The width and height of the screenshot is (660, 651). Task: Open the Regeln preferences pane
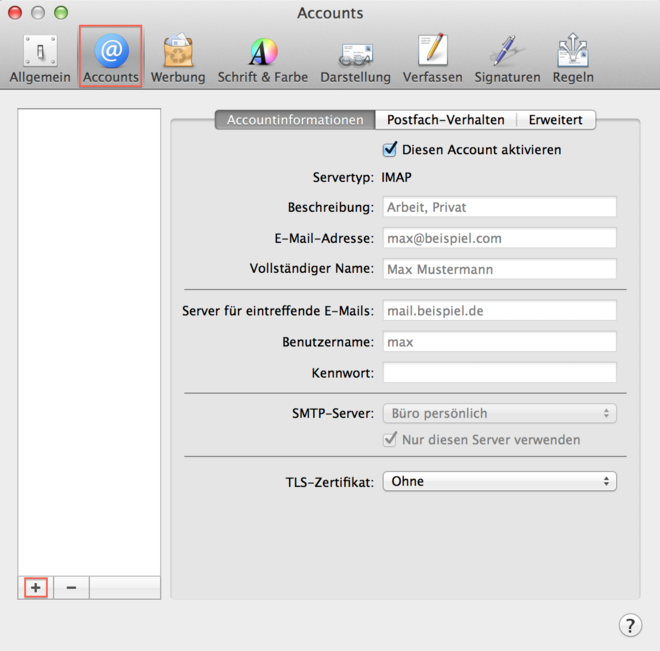pyautogui.click(x=573, y=58)
